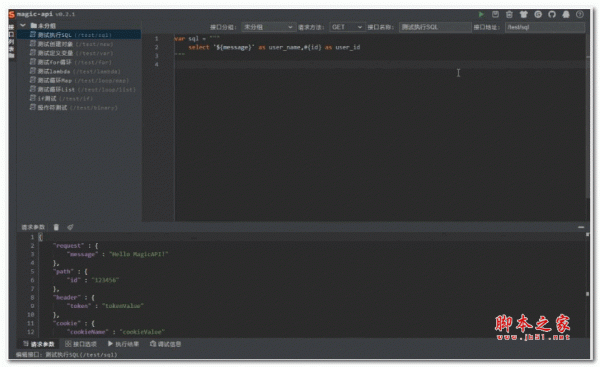Open 测试循环Map (/test/loop/map) entry

[x=79, y=80]
